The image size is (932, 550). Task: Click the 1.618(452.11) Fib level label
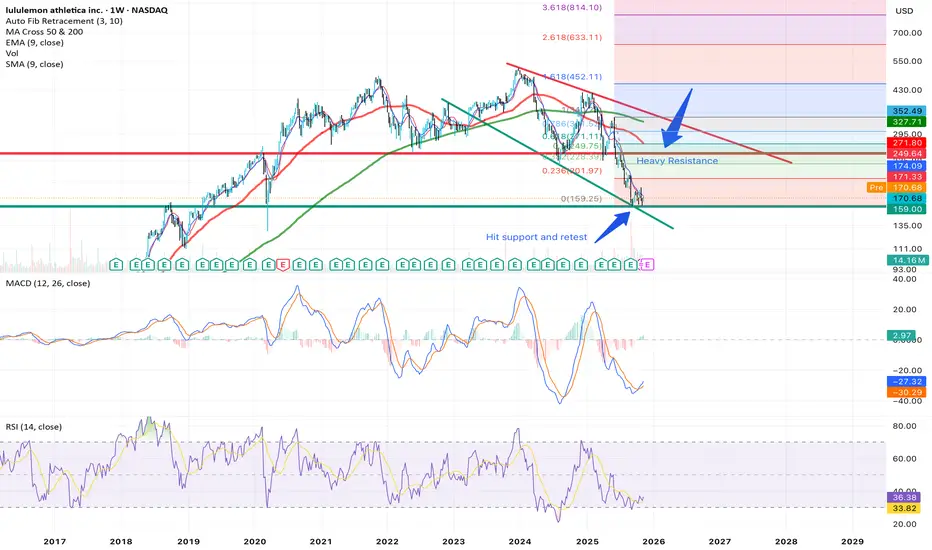pyautogui.click(x=572, y=77)
